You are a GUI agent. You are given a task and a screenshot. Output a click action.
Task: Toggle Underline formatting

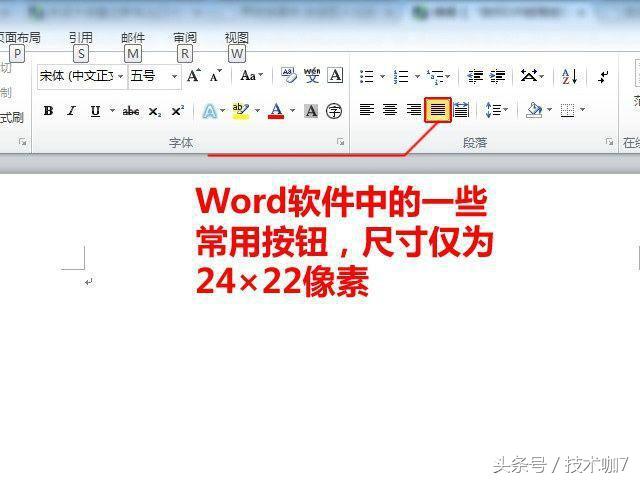click(x=96, y=111)
